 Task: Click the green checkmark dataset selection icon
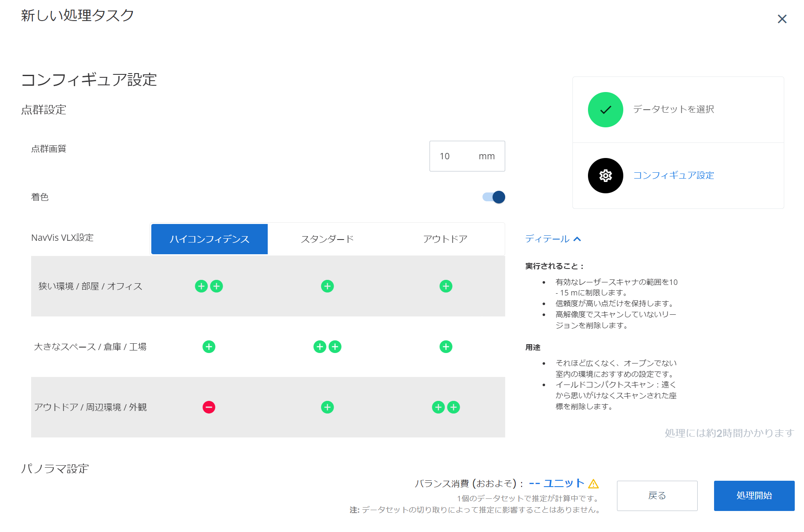tap(605, 110)
